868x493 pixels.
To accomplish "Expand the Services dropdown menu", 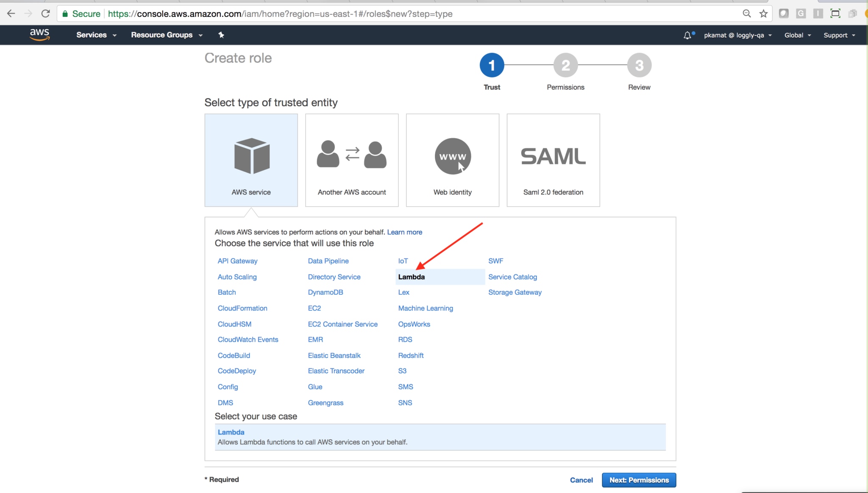I will coord(96,35).
